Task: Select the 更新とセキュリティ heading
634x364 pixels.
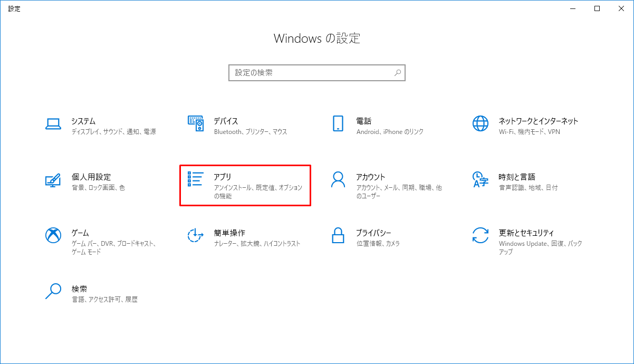Action: 526,233
